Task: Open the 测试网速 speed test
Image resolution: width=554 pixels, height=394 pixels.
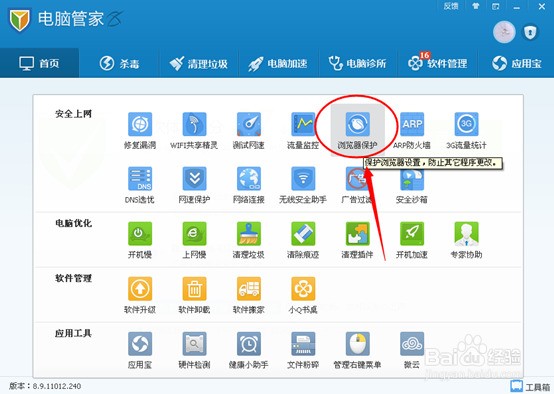Action: (249, 124)
